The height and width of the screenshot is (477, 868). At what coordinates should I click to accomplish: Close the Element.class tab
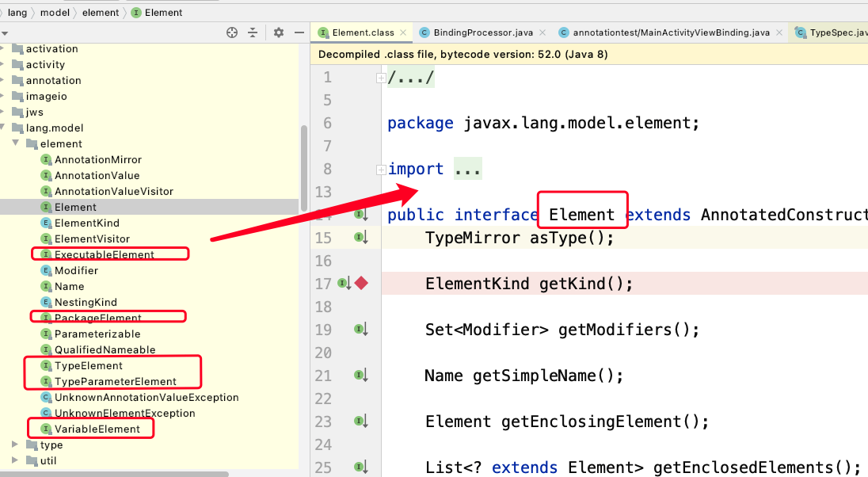[x=403, y=32]
